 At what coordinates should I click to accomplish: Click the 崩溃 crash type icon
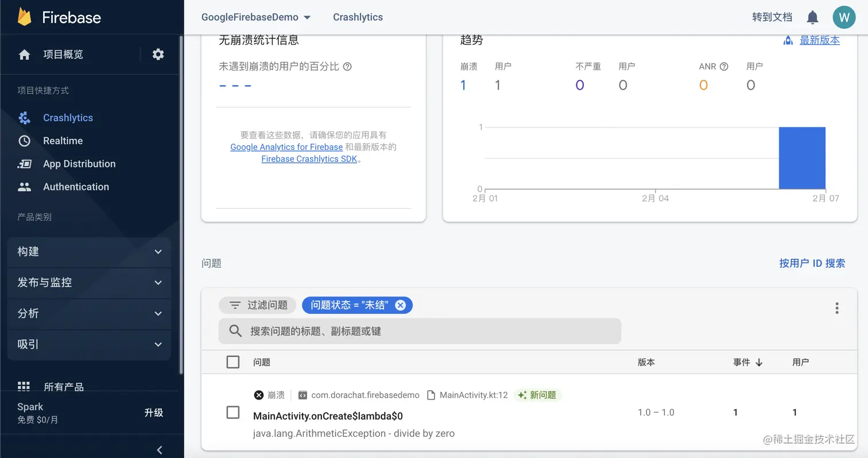(258, 395)
